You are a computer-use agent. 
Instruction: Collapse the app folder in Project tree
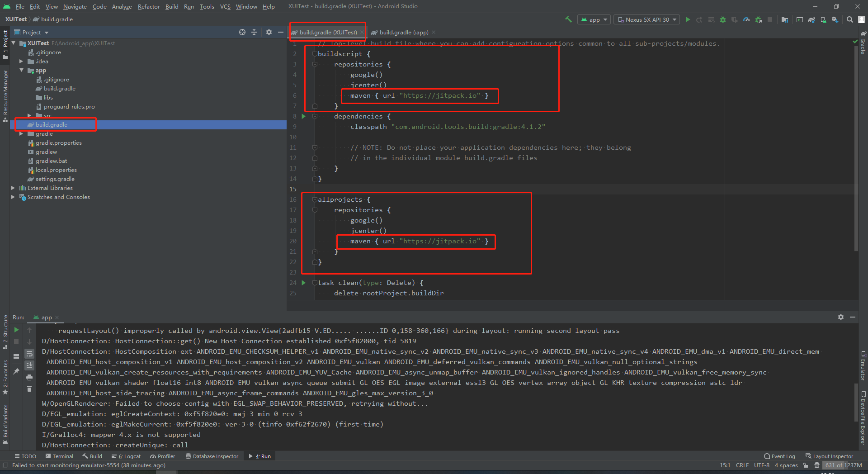21,70
